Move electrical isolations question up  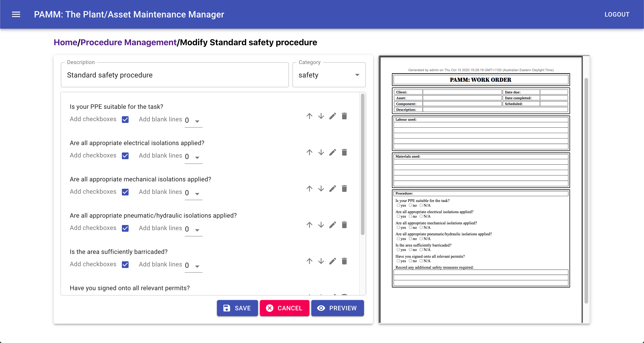[x=309, y=152]
